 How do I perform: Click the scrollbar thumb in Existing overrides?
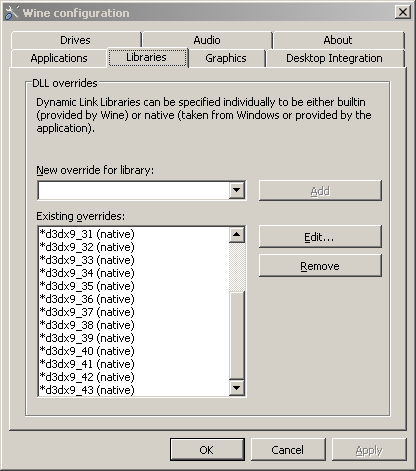click(x=237, y=335)
